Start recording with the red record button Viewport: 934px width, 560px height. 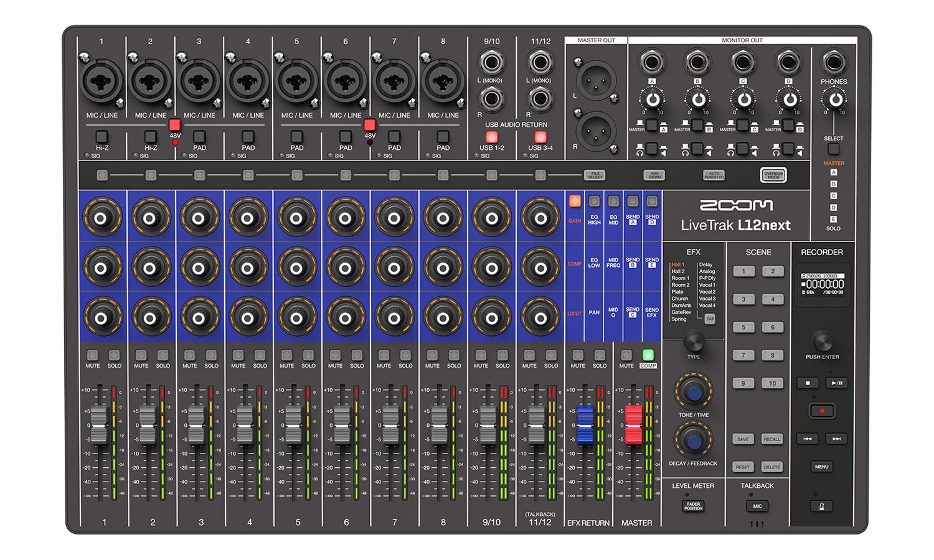(822, 411)
